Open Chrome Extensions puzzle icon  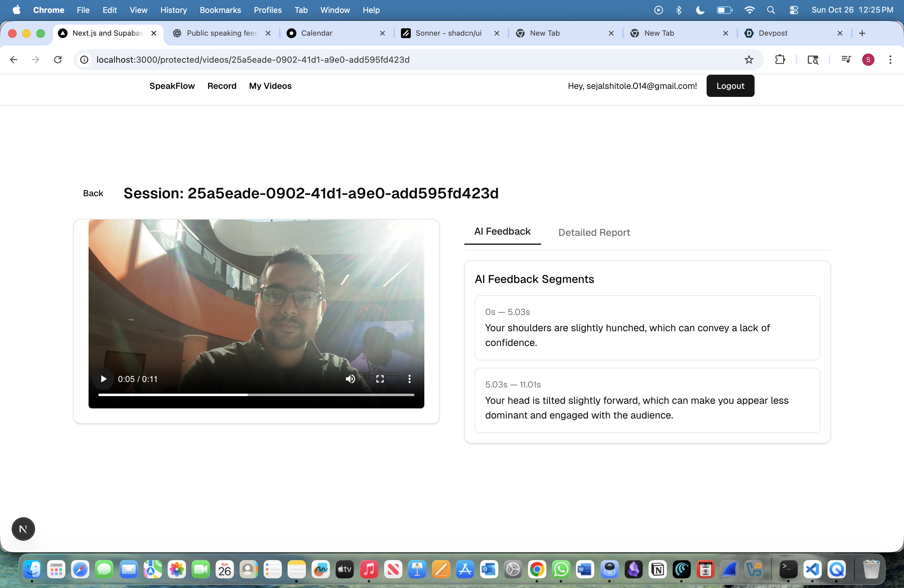[x=780, y=60]
